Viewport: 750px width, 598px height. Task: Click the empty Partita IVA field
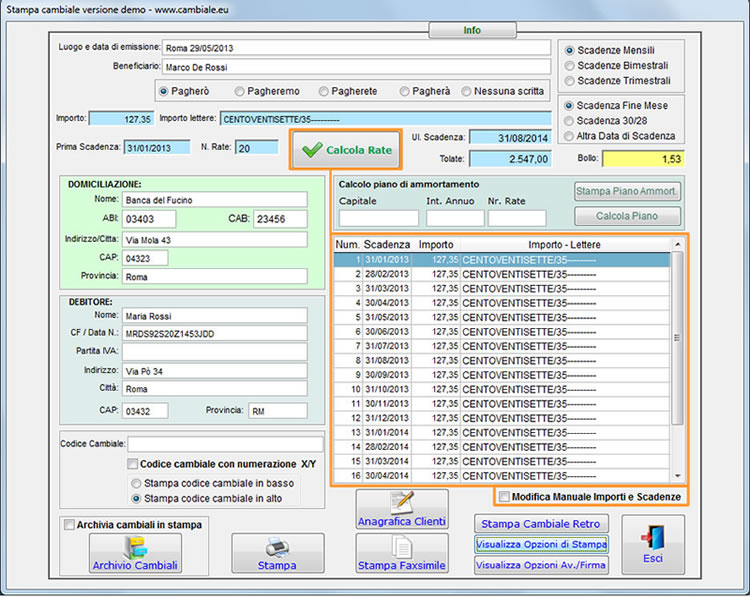tap(215, 352)
